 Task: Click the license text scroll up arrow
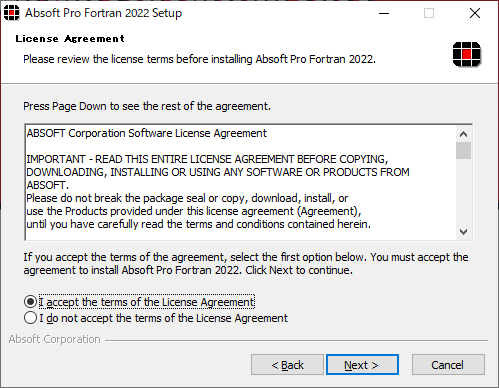pos(463,134)
